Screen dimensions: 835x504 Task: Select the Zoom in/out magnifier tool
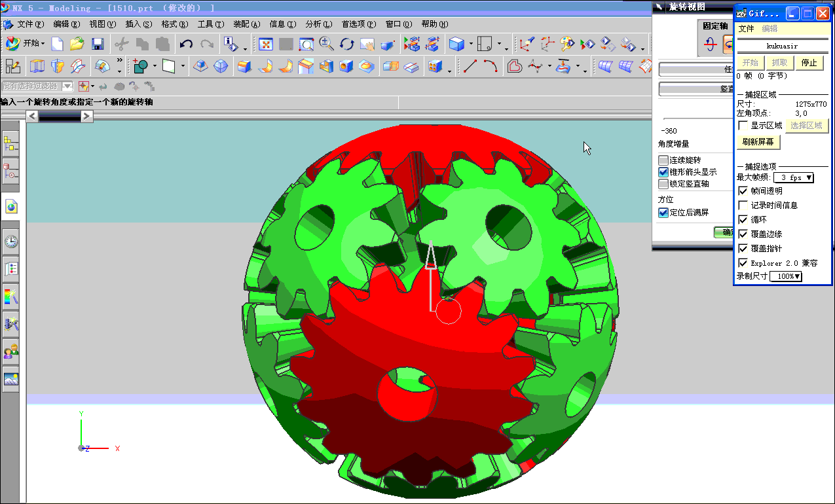(326, 44)
